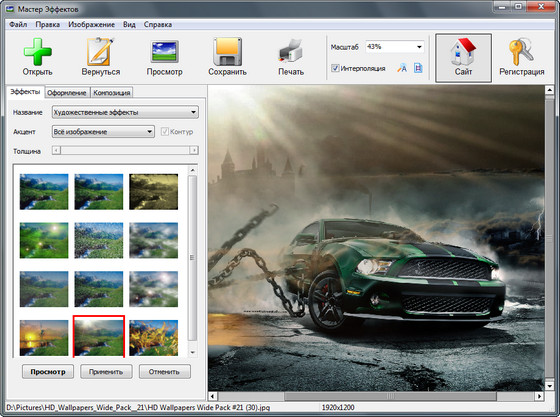Screen dimensions: 560x417
Task: Click the Печать printer icon
Action: point(291,52)
